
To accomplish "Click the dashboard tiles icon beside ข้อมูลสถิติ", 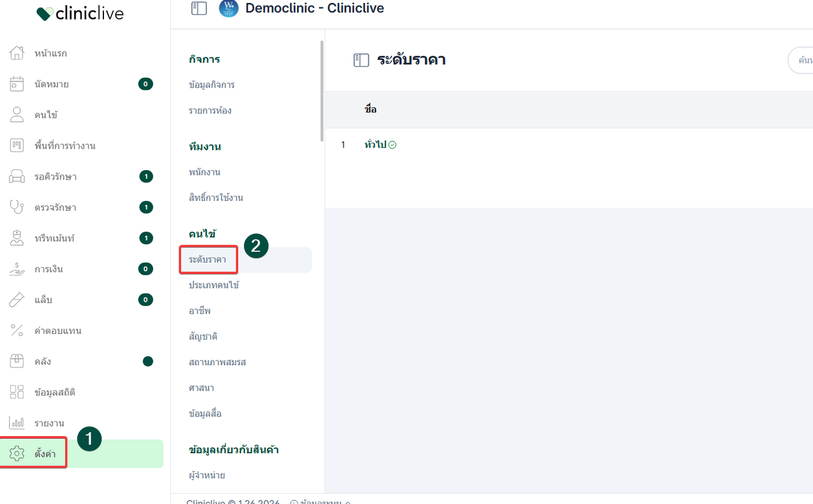I will point(17,392).
